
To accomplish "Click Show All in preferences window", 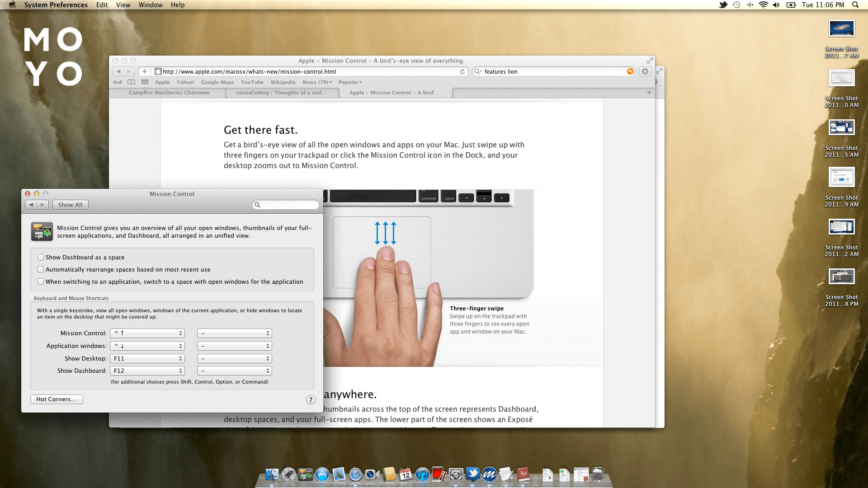I will tap(70, 205).
